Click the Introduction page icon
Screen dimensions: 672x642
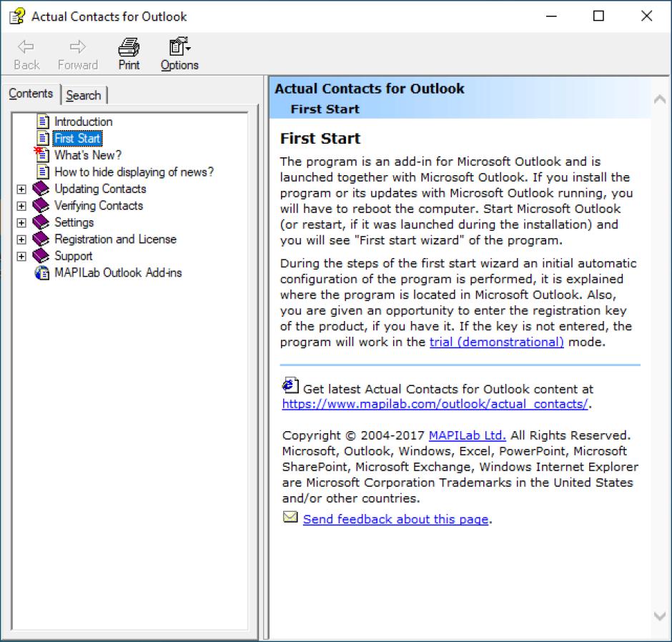point(42,122)
